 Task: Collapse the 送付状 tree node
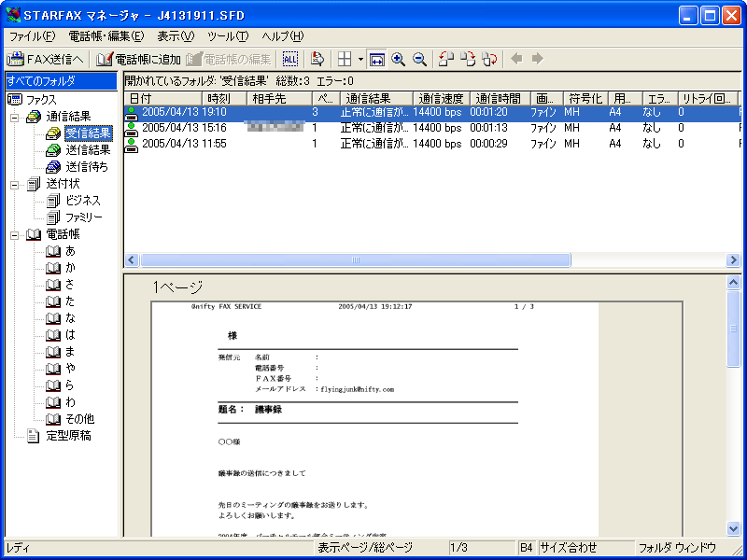pos(15,184)
